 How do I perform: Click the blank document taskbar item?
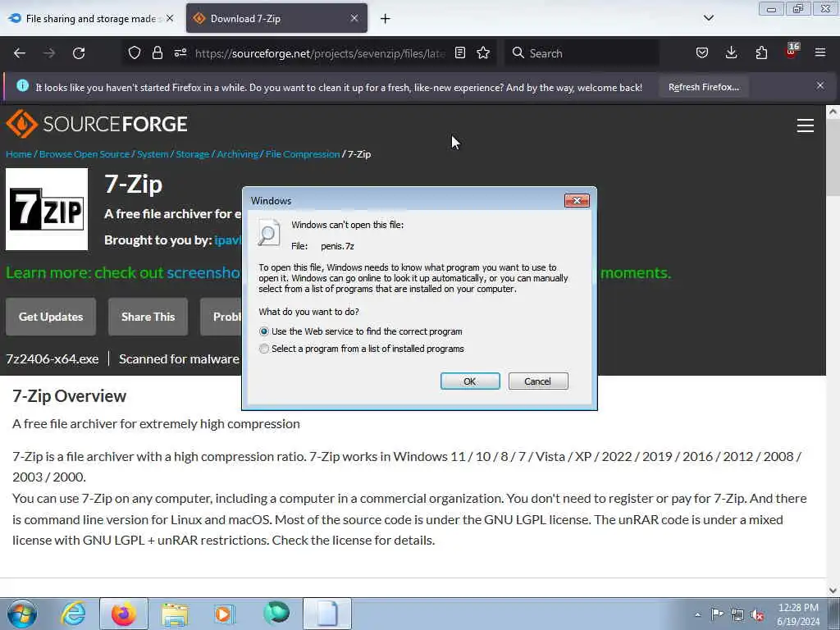[x=327, y=614]
